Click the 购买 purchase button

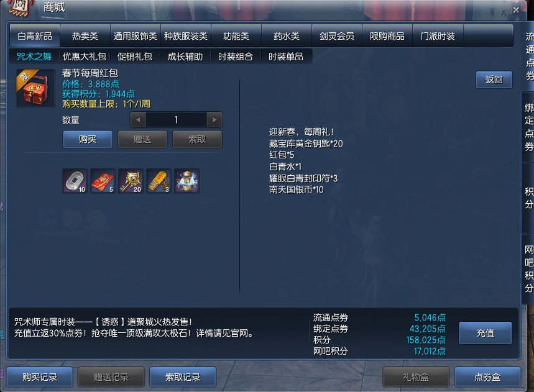click(88, 139)
